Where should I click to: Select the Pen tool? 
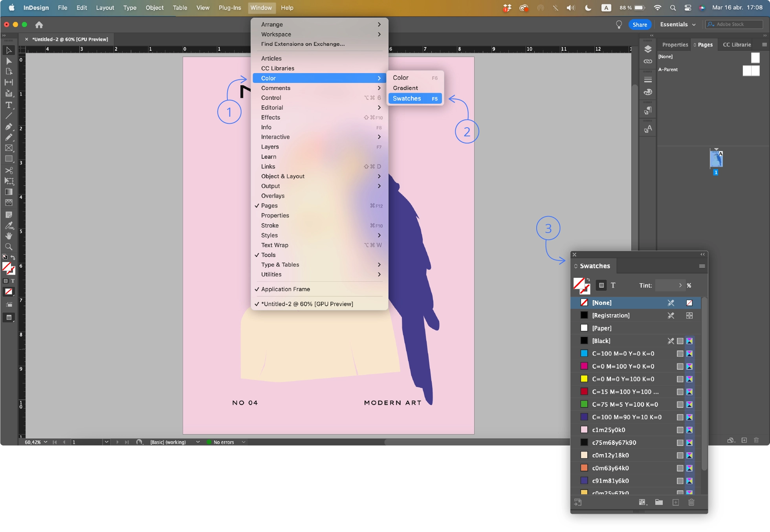9,127
